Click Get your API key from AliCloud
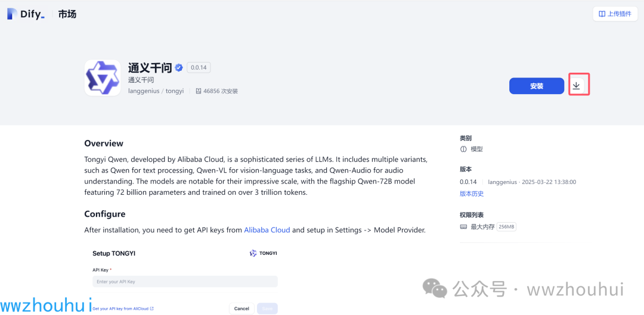Screen dimensions: 644x315 123,308
